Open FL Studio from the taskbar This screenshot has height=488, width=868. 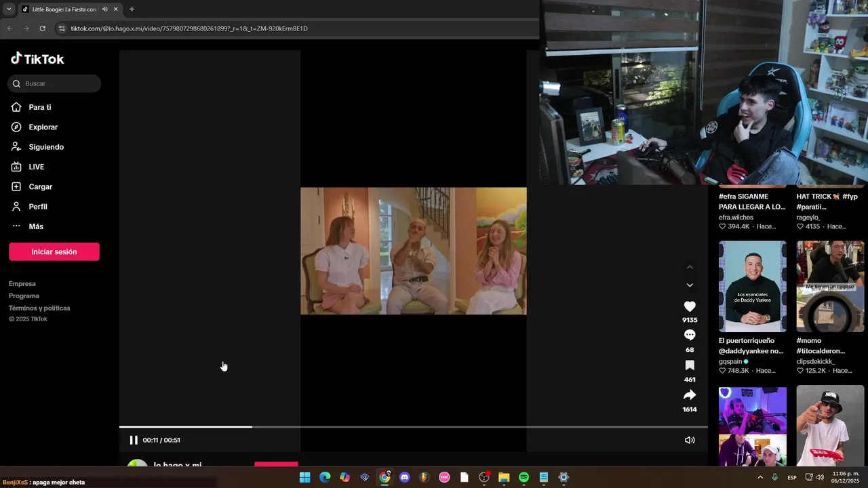pos(424,477)
